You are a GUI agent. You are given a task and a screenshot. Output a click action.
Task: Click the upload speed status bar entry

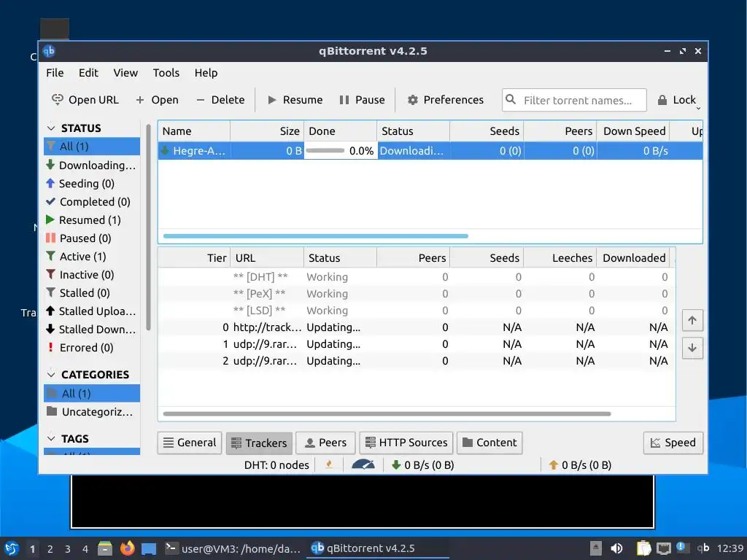click(580, 465)
